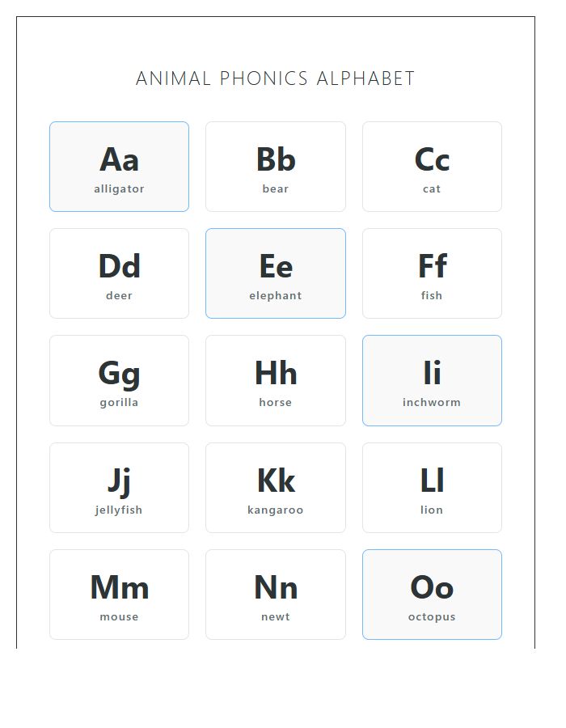The height and width of the screenshot is (728, 566).
Task: Click the highlighted Ee elephant card
Action: click(276, 273)
